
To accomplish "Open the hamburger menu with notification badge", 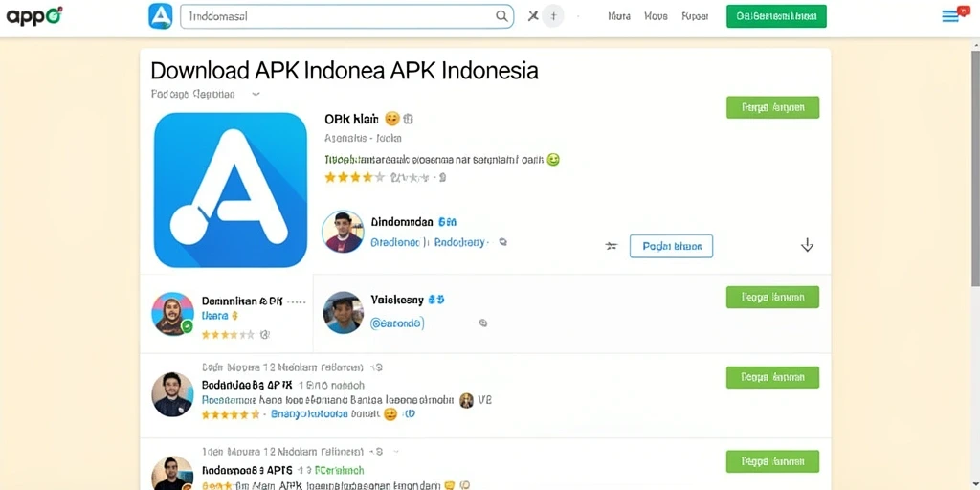I will tap(954, 15).
